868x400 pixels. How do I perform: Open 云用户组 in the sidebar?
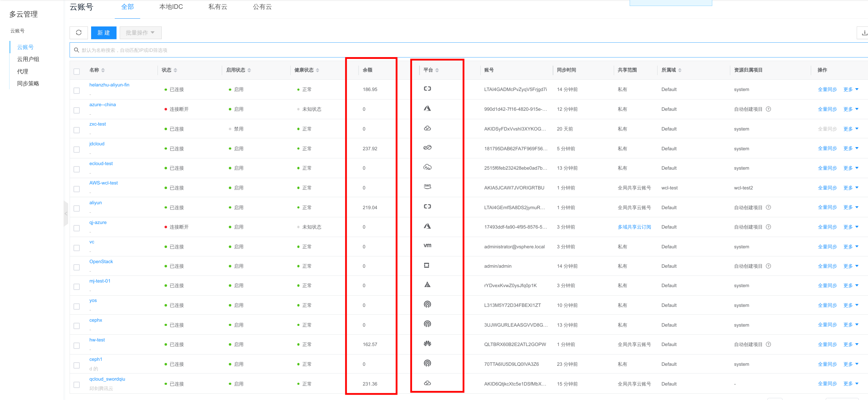(x=28, y=59)
